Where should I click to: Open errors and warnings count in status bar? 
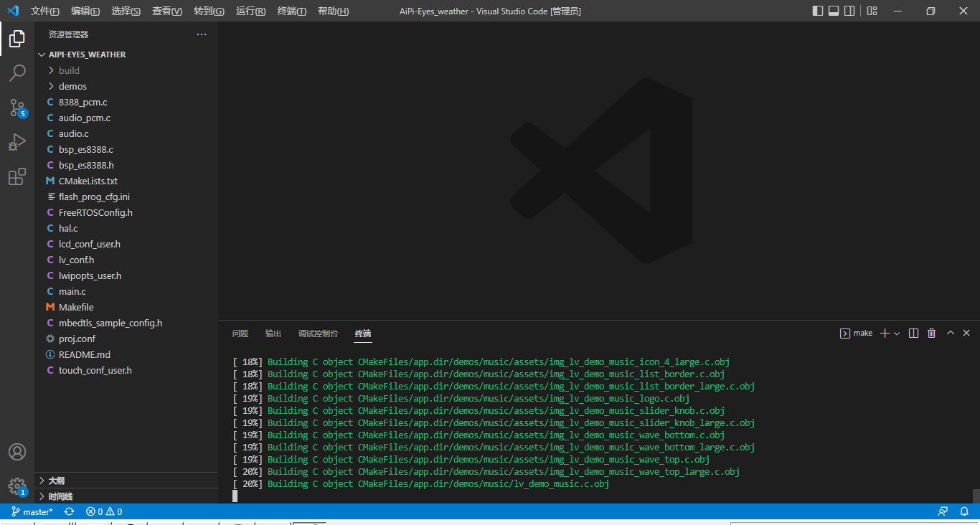point(104,512)
